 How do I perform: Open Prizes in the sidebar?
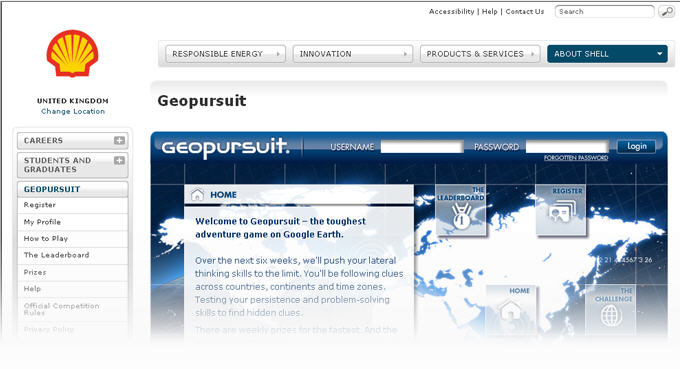click(72, 272)
